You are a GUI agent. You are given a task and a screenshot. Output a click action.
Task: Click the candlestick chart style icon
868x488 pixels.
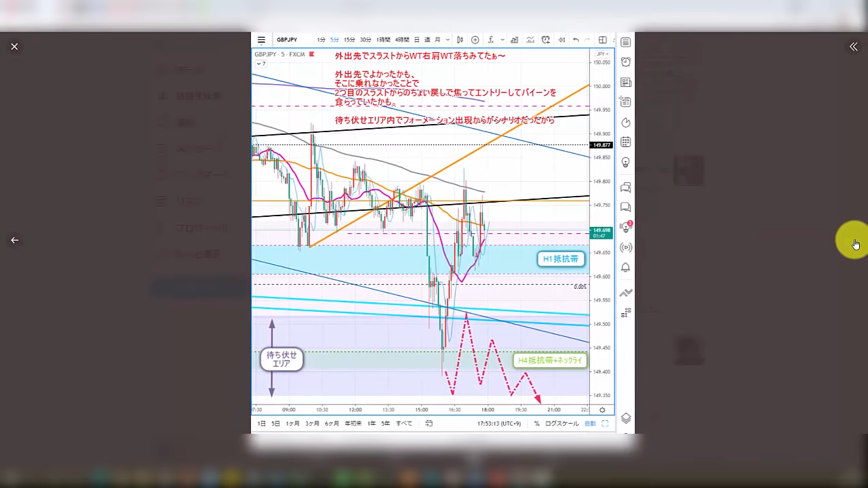click(460, 40)
